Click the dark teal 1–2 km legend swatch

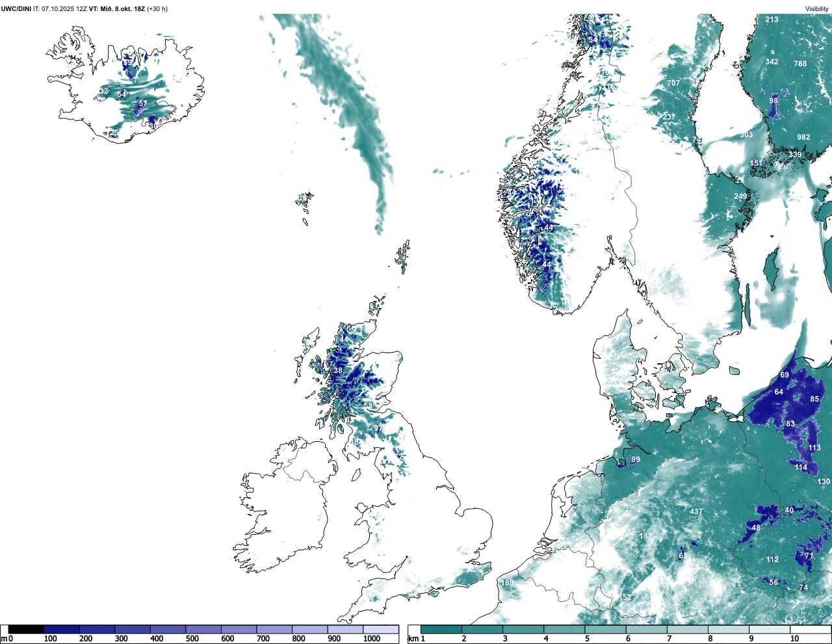tap(441, 629)
